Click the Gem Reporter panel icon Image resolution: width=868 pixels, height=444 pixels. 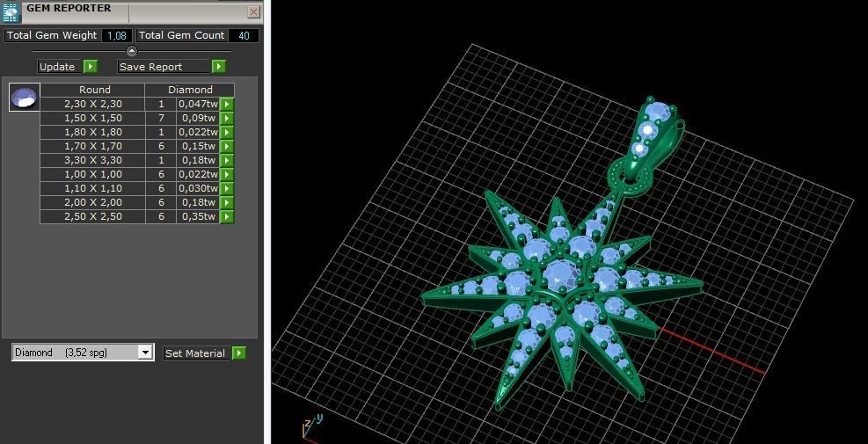click(x=11, y=11)
